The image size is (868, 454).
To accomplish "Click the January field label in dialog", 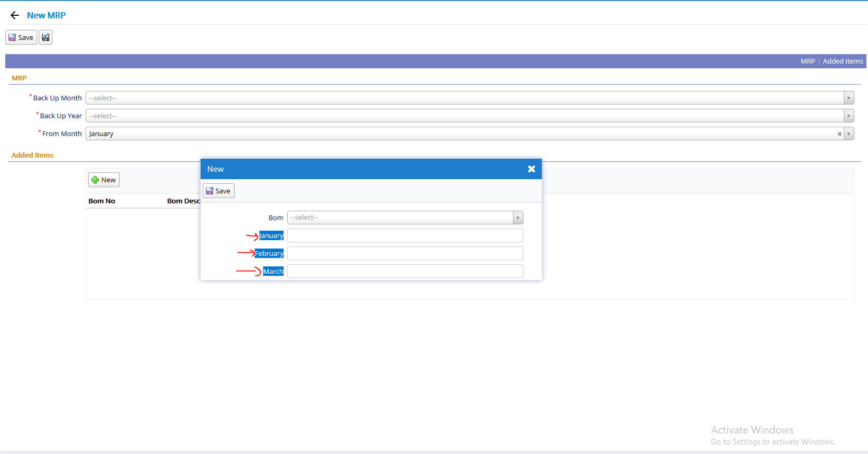I will click(x=271, y=235).
